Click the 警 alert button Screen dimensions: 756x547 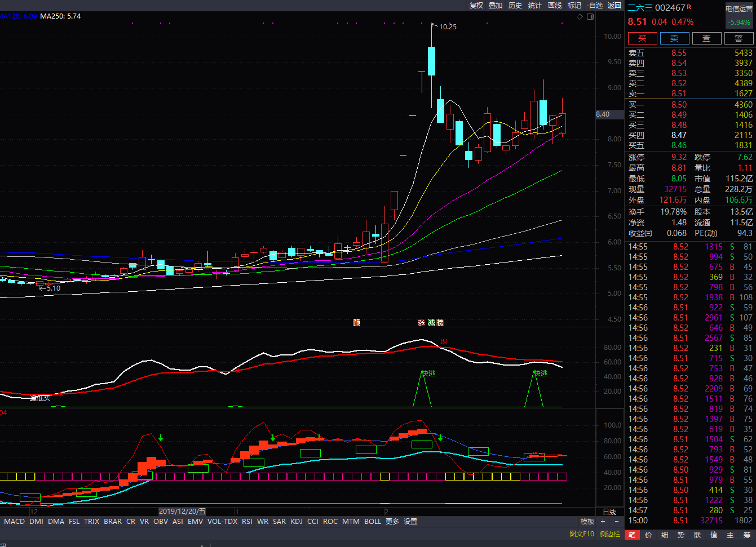click(739, 38)
